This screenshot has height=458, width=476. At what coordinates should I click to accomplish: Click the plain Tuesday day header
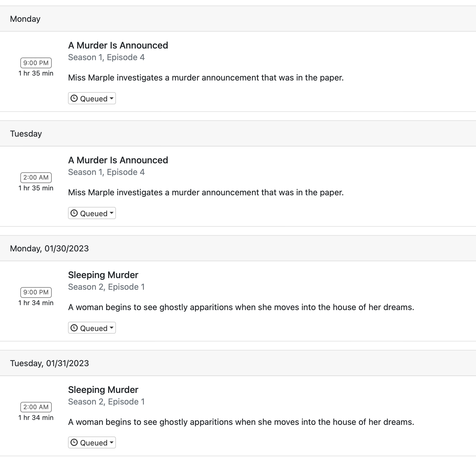26,134
